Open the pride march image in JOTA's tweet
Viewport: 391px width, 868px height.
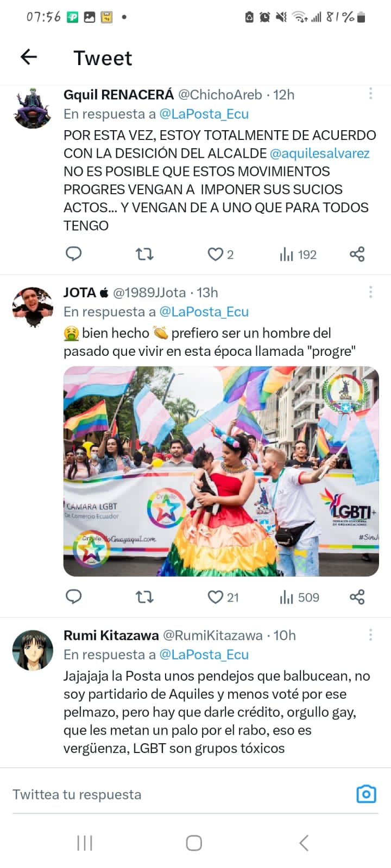[x=221, y=471]
